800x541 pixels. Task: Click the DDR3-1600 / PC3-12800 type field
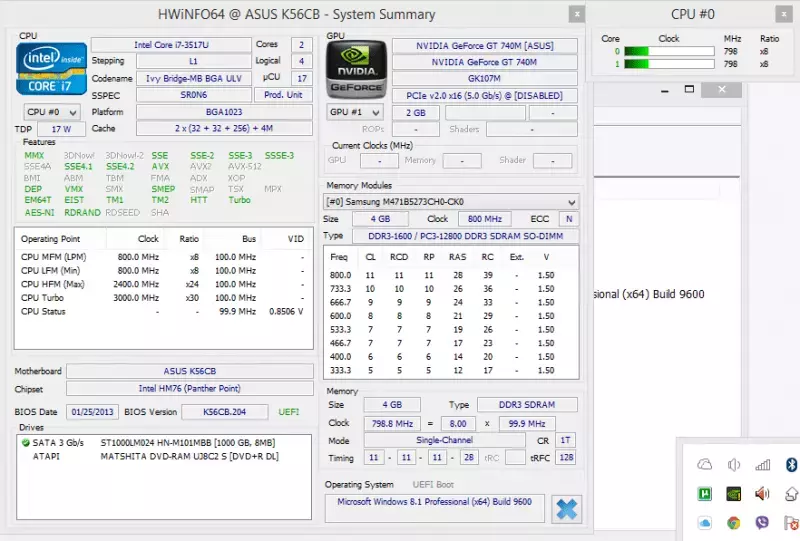pos(465,236)
